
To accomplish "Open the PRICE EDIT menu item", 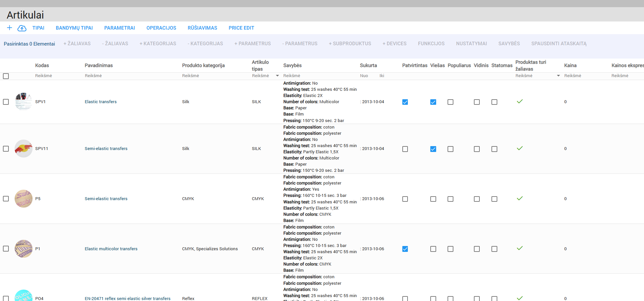I will point(241,28).
